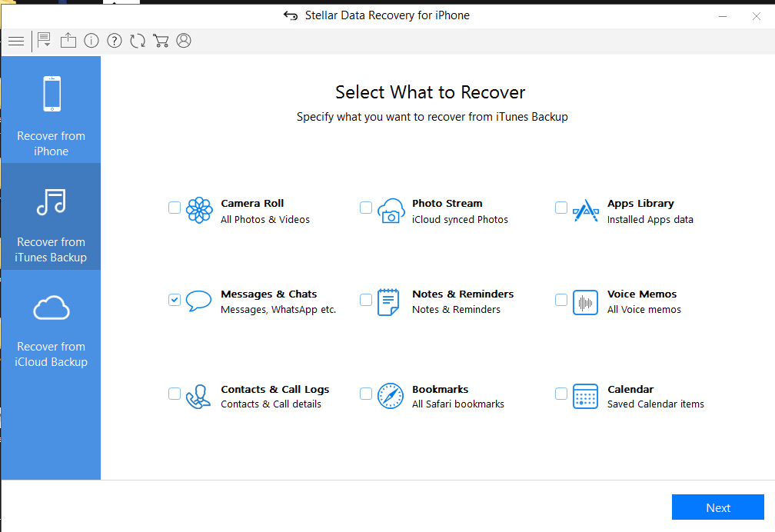The height and width of the screenshot is (532, 775).
Task: Enable the Camera Roll checkbox
Action: (x=175, y=208)
